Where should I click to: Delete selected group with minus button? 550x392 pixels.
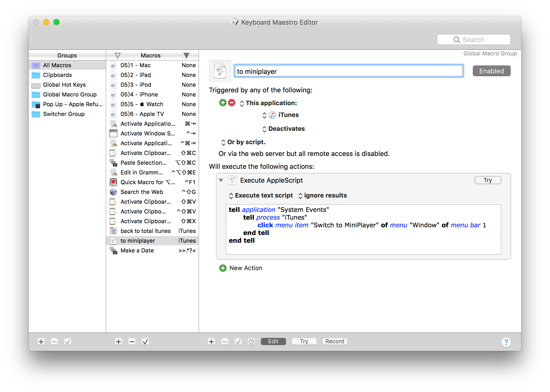point(54,341)
